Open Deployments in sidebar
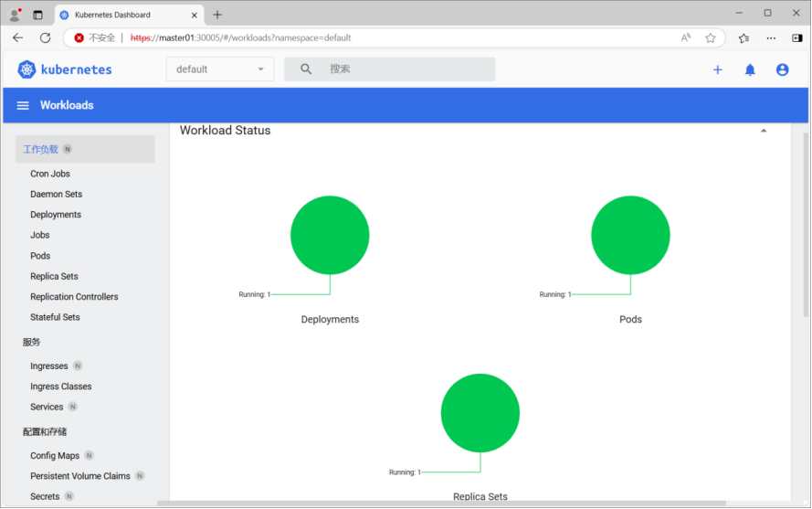Image resolution: width=812 pixels, height=509 pixels. click(56, 215)
